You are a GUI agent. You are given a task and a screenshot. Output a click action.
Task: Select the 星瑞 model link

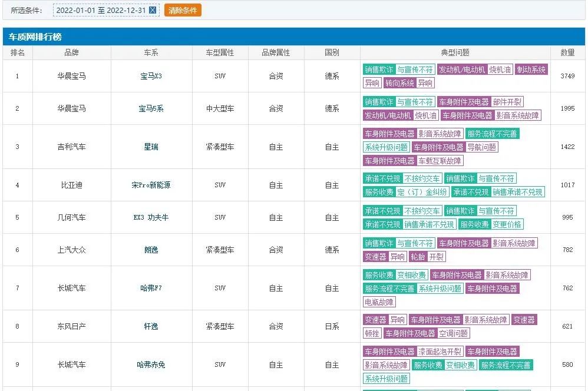151,146
